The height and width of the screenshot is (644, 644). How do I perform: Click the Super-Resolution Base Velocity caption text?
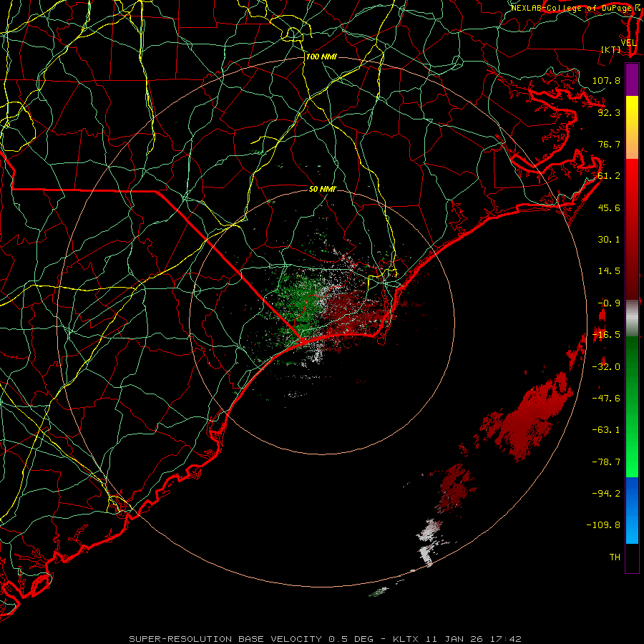[x=326, y=639]
